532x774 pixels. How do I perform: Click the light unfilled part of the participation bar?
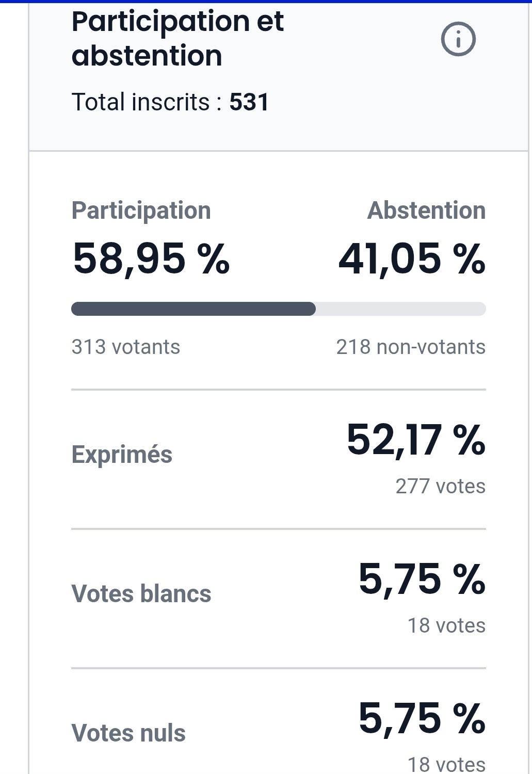400,309
